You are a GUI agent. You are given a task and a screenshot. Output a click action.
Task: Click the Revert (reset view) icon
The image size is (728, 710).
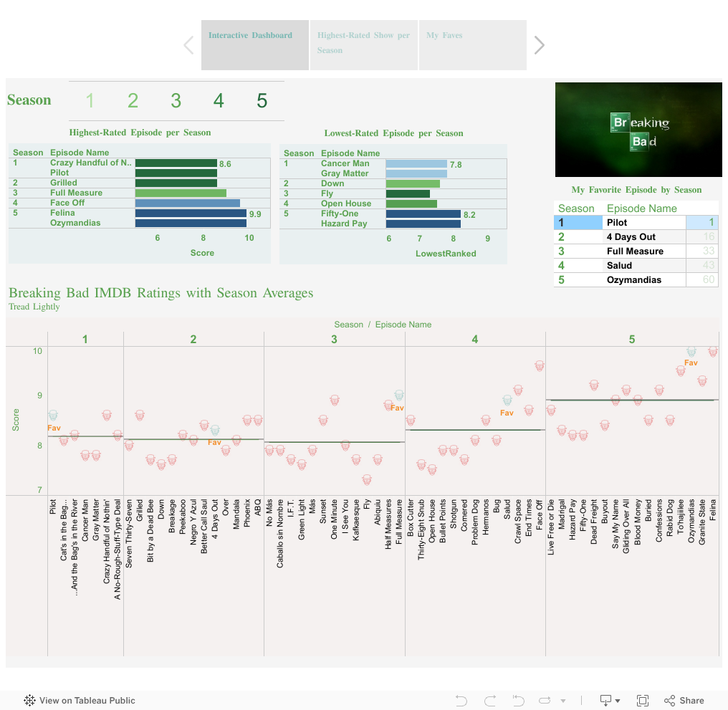click(x=518, y=701)
